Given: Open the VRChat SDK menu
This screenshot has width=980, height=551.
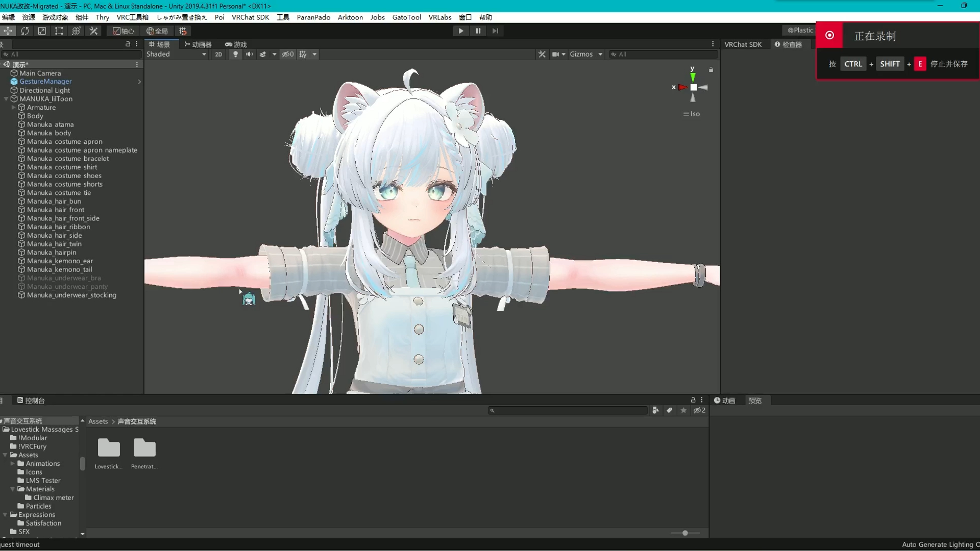Looking at the screenshot, I should (x=251, y=17).
